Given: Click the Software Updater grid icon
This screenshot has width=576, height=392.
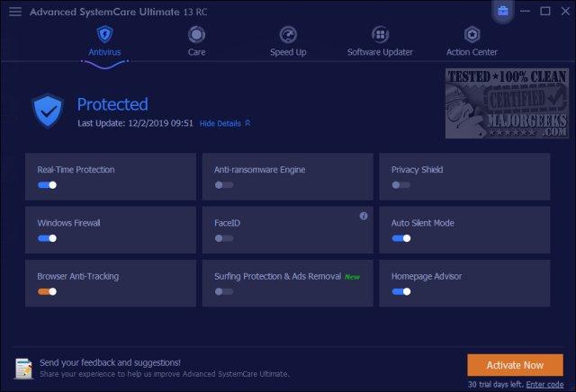Looking at the screenshot, I should pos(380,35).
